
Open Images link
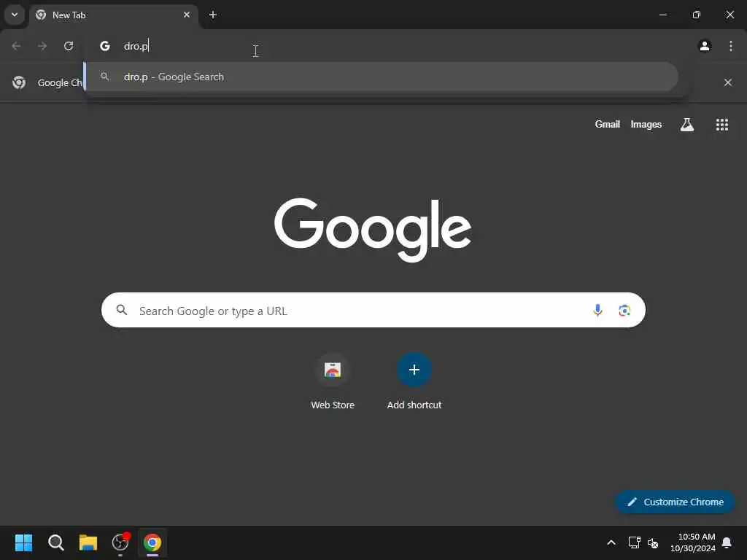coord(646,124)
